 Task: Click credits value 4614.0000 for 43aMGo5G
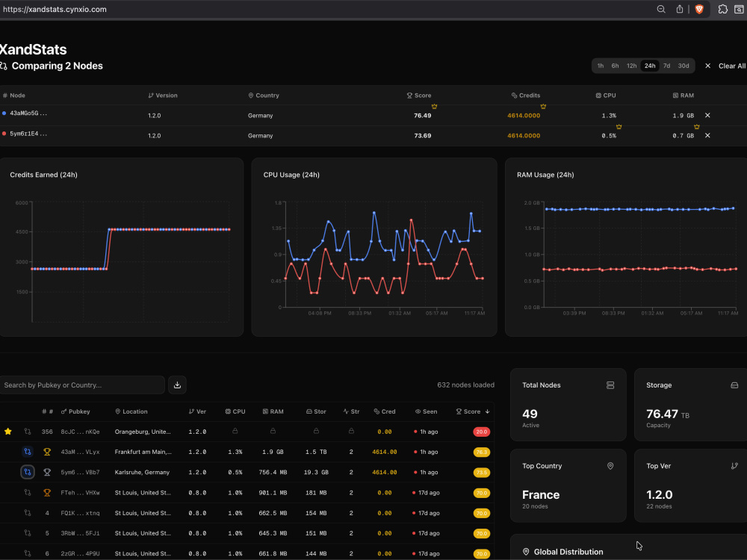[524, 115]
